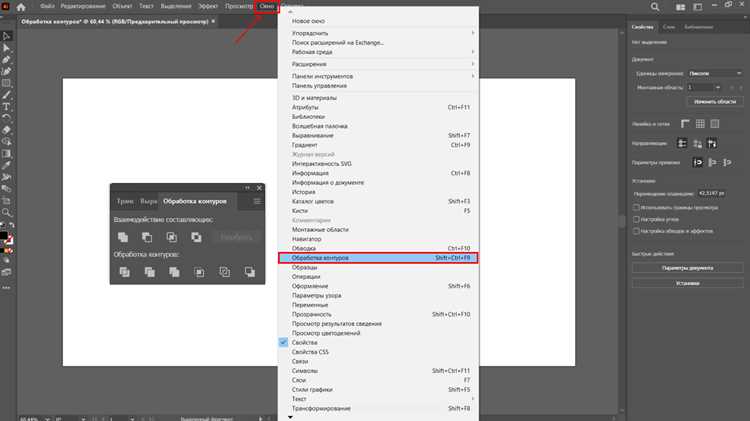Click the Divide pathfinder icon
Image resolution: width=750 pixels, height=421 pixels.
tap(124, 272)
